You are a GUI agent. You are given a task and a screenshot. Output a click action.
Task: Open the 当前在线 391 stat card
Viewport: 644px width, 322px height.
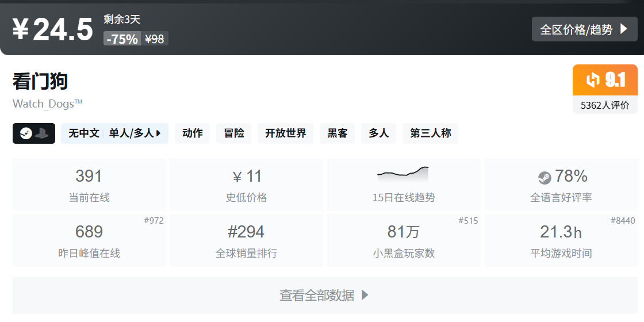pos(89,185)
